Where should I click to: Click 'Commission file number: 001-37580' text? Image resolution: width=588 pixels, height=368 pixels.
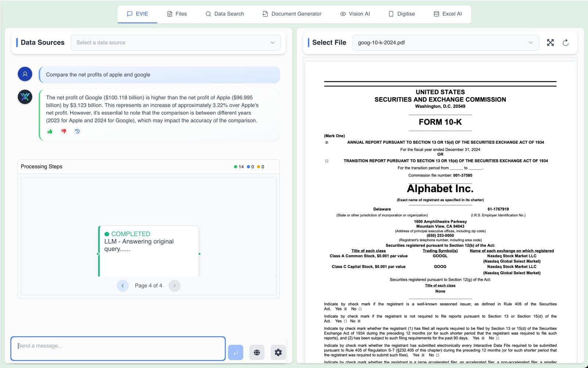click(440, 175)
